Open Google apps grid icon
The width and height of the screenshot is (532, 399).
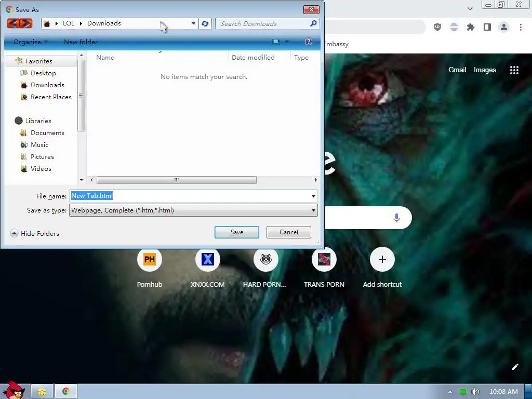514,70
